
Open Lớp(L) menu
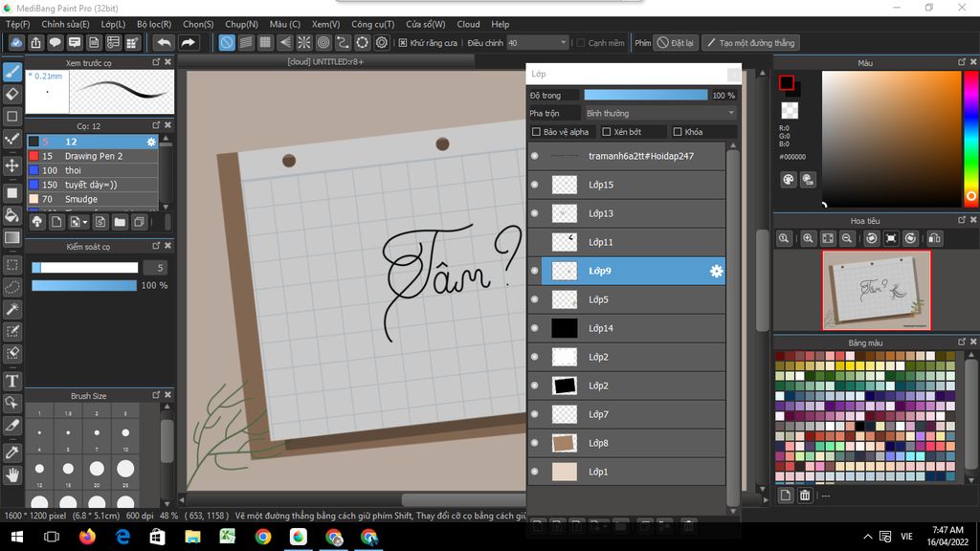coord(113,24)
